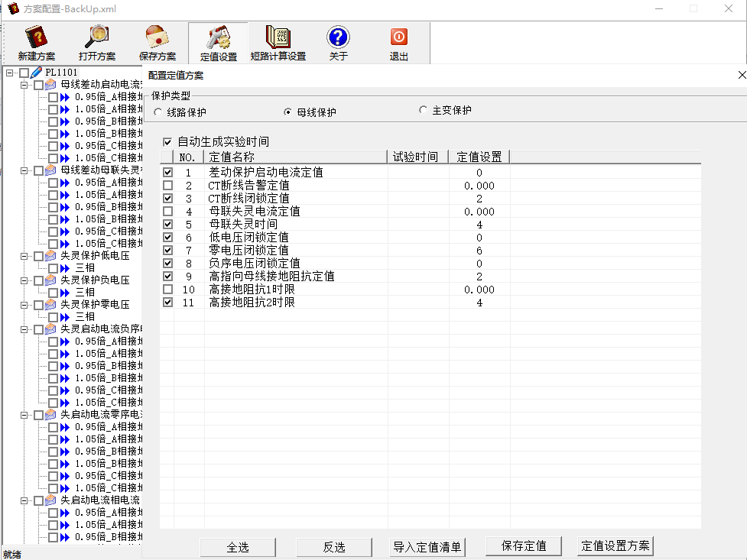Select 主变保护 radio button
This screenshot has width=747, height=560.
point(423,110)
